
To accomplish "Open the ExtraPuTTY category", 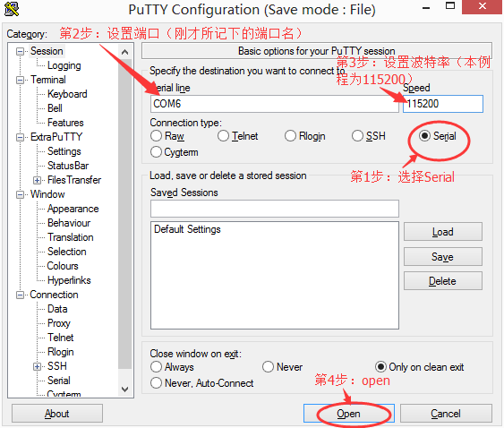I will tap(56, 137).
